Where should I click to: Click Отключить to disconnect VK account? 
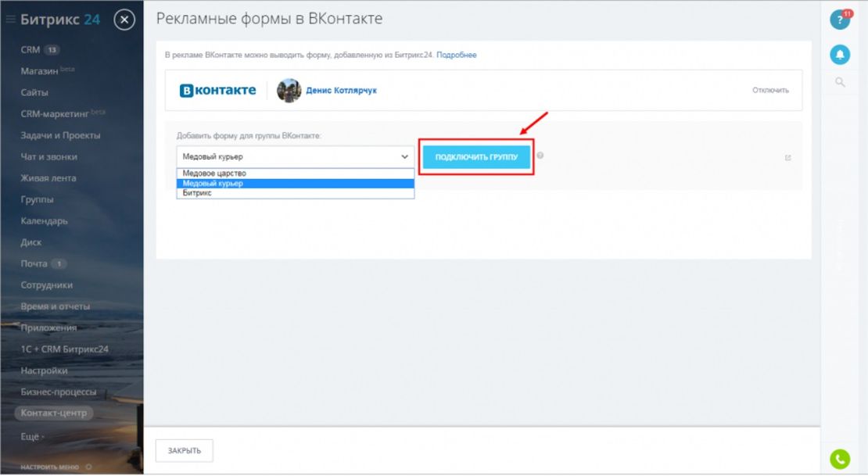(x=770, y=91)
